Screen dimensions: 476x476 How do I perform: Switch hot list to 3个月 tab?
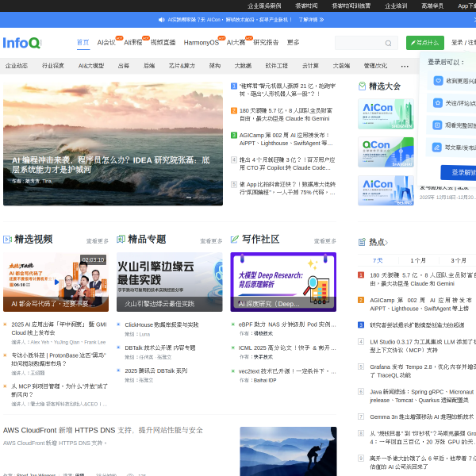(x=459, y=260)
